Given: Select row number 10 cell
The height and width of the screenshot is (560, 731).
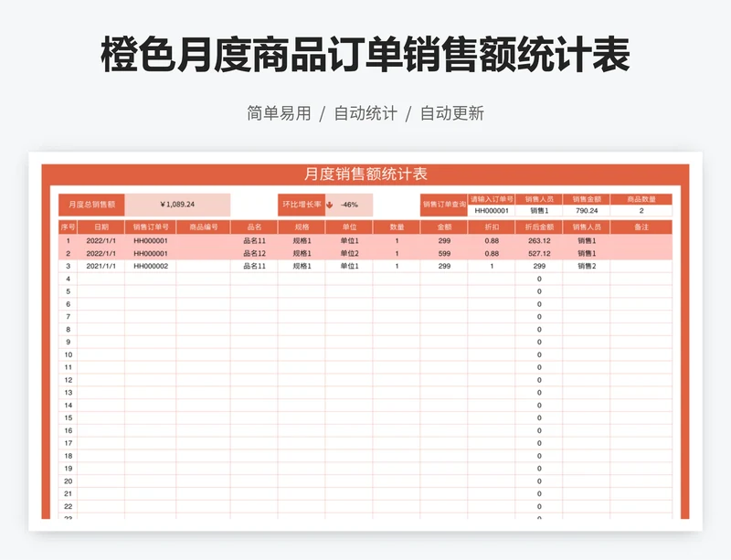Looking at the screenshot, I should coord(68,354).
